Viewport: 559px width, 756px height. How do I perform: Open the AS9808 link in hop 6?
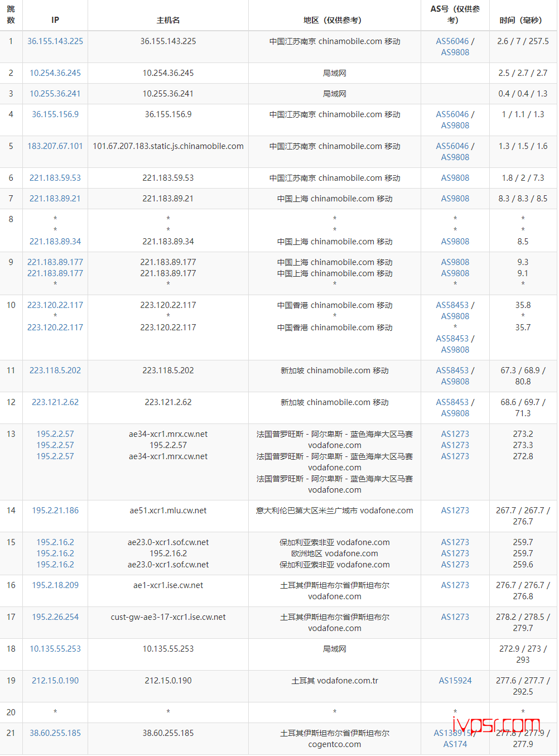[455, 178]
